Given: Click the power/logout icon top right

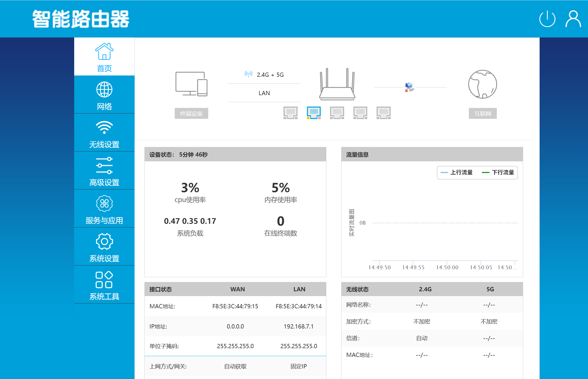Looking at the screenshot, I should tap(547, 19).
